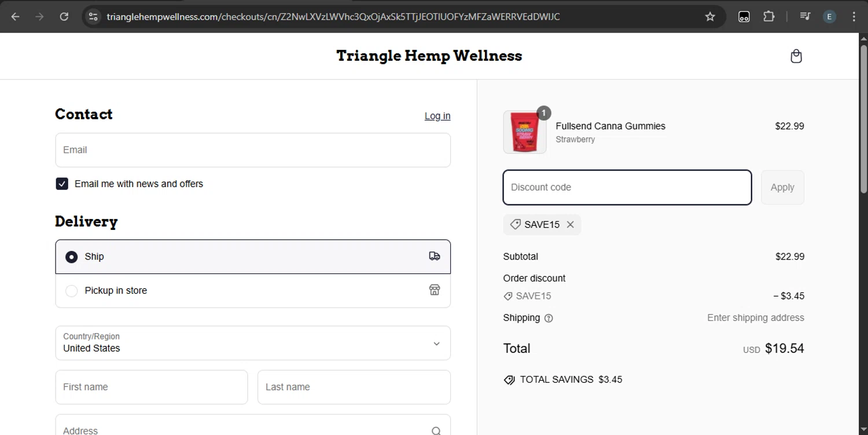Click the Fullsend Canna Gummies product thumbnail

525,132
